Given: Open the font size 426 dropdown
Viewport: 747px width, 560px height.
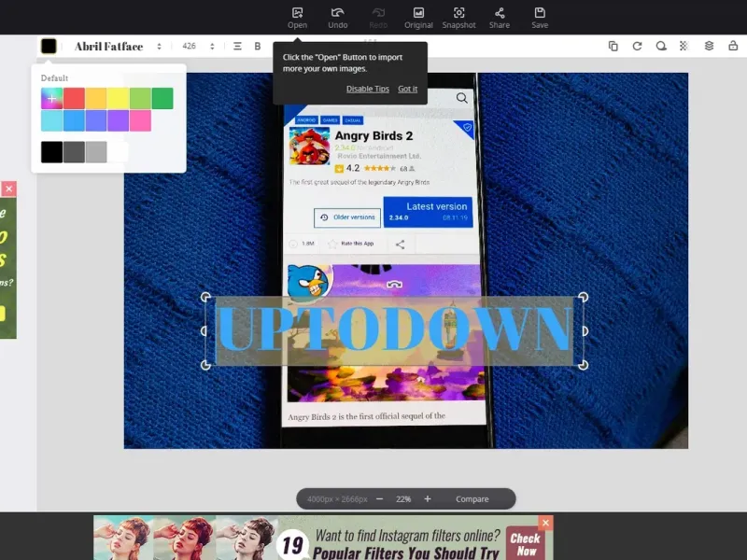Looking at the screenshot, I should (x=198, y=46).
